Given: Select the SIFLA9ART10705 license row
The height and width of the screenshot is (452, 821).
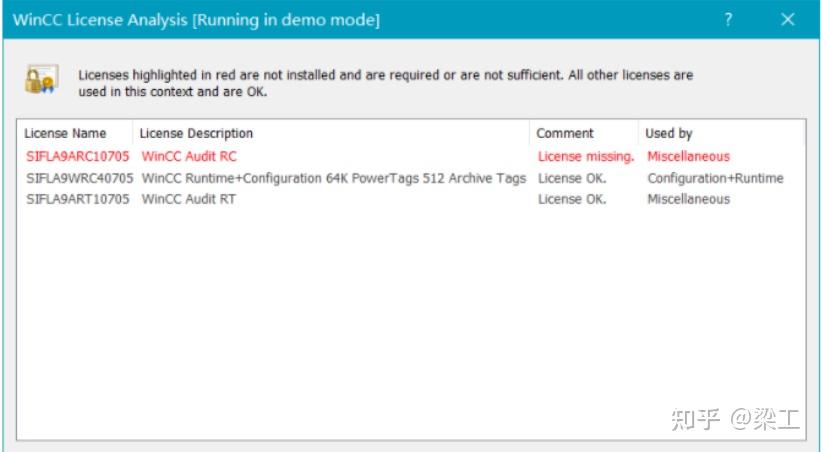Looking at the screenshot, I should click(x=78, y=199).
